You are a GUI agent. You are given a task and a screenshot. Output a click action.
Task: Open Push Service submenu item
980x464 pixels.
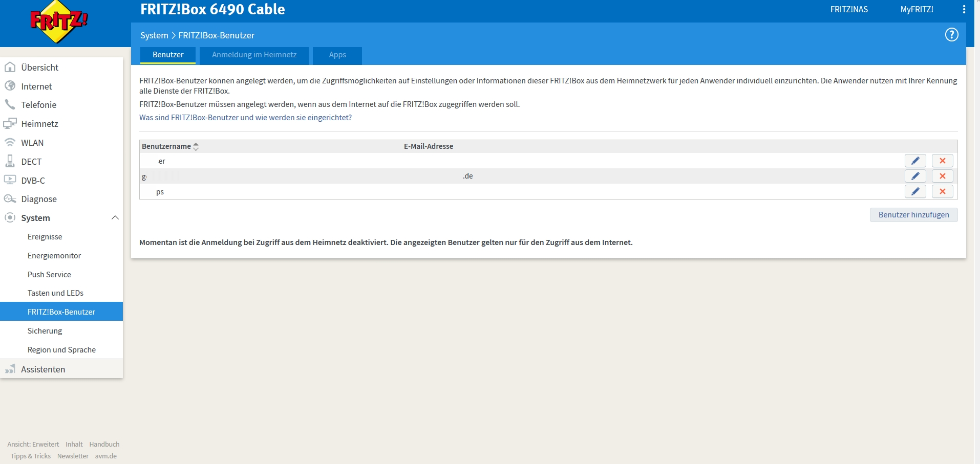click(x=49, y=275)
